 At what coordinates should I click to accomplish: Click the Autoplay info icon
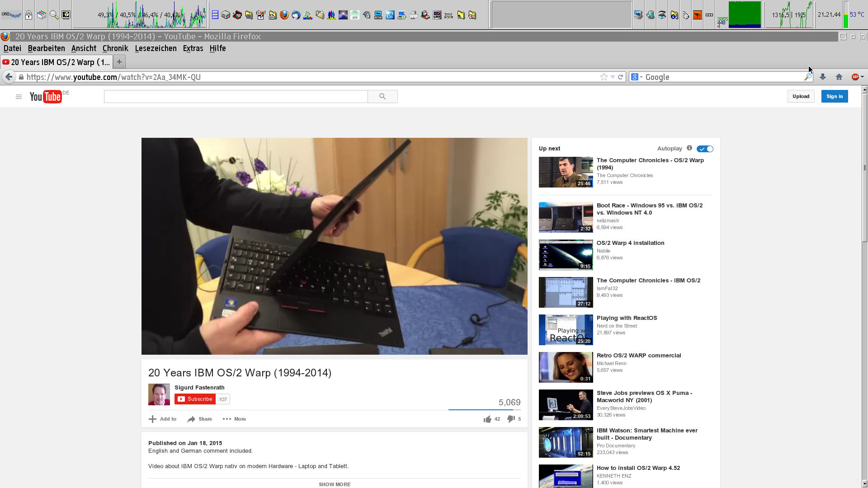[689, 148]
